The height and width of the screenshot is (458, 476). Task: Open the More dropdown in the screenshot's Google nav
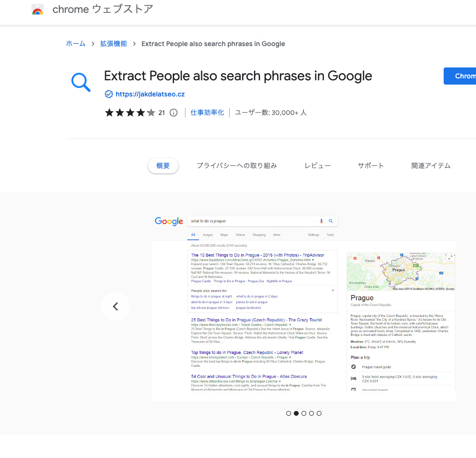[x=276, y=235]
